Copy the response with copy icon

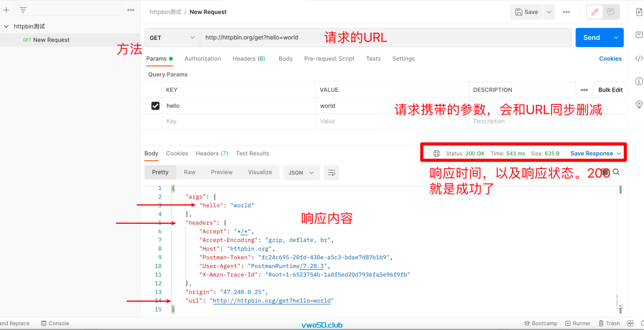604,172
